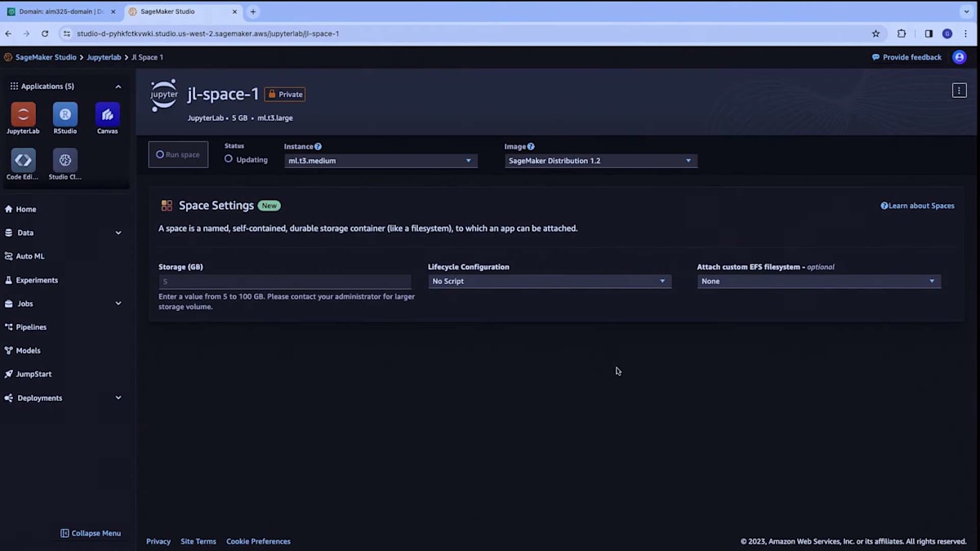Open the JupyterLab application icon
Viewport: 980px width, 551px height.
click(23, 114)
